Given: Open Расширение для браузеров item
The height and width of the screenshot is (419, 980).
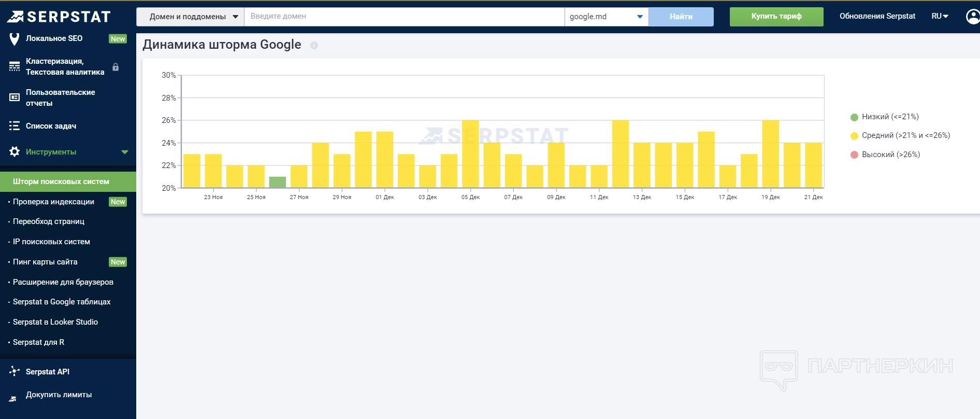Looking at the screenshot, I should pos(63,282).
